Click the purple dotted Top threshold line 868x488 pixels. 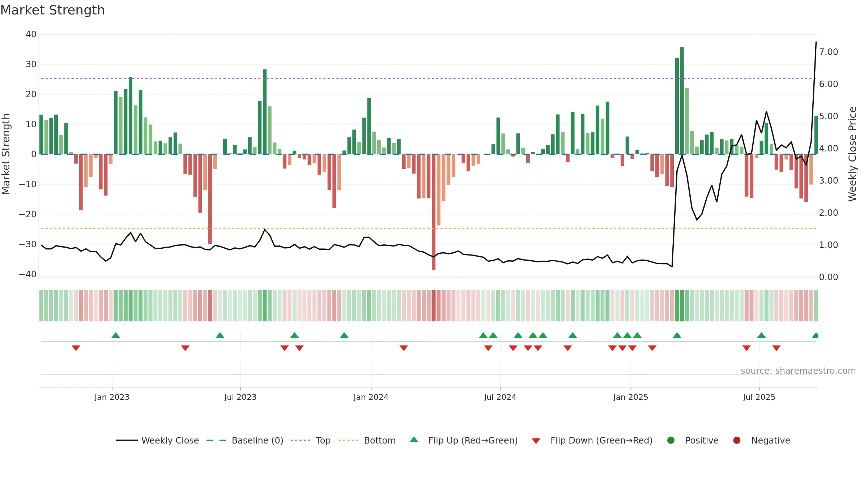point(429,78)
